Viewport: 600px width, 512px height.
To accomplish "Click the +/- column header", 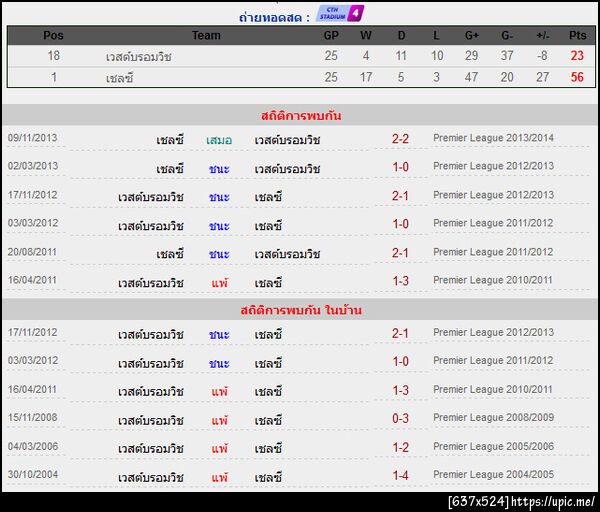I will (543, 35).
